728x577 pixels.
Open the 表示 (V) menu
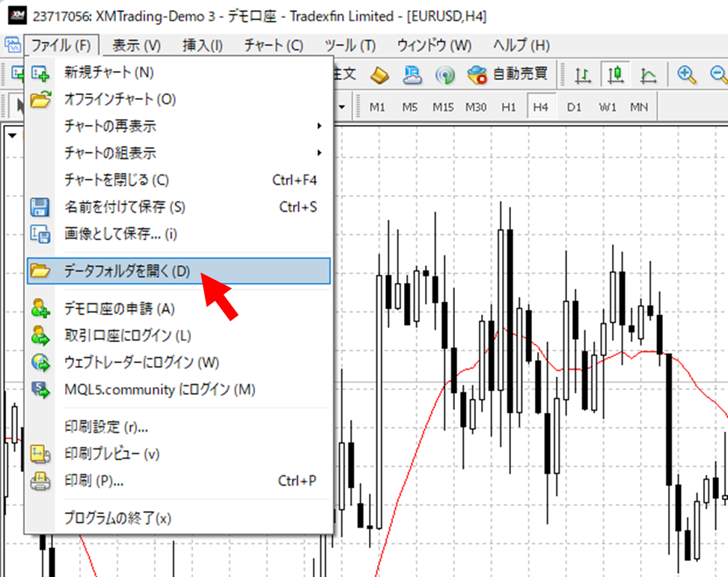click(136, 46)
